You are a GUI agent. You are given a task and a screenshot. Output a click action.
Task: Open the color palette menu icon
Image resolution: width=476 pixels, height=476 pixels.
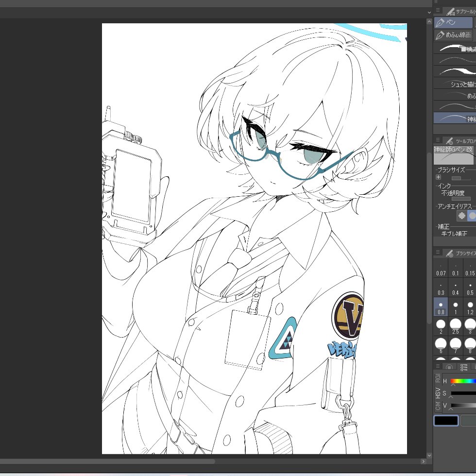438,366
